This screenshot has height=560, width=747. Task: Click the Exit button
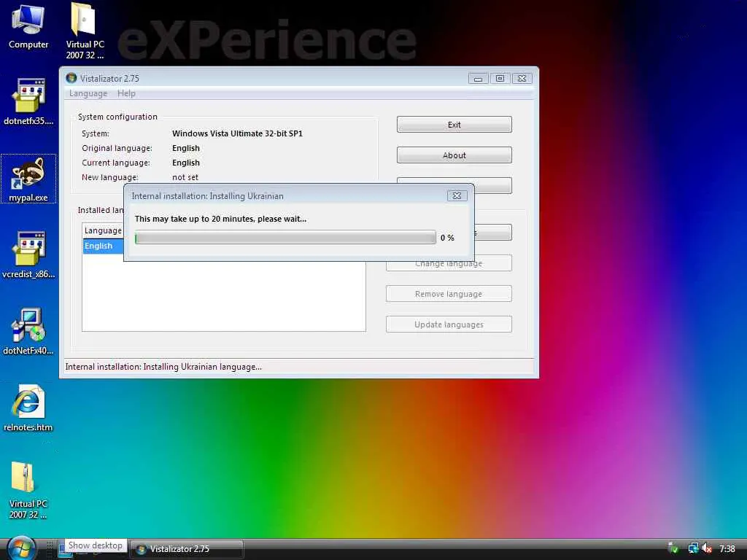(x=454, y=124)
